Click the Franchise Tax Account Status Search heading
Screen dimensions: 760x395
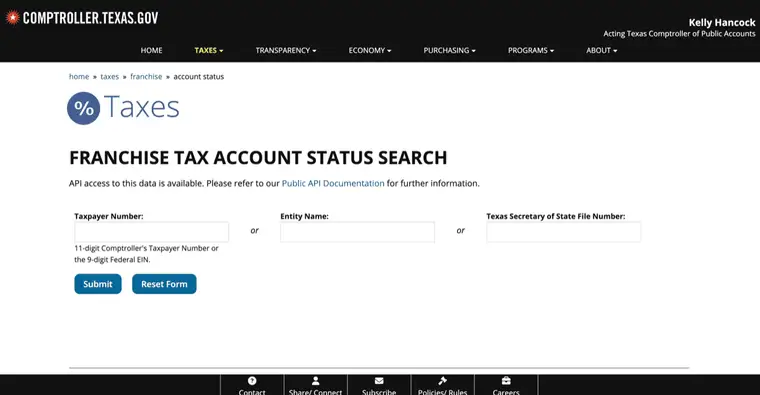pos(258,158)
